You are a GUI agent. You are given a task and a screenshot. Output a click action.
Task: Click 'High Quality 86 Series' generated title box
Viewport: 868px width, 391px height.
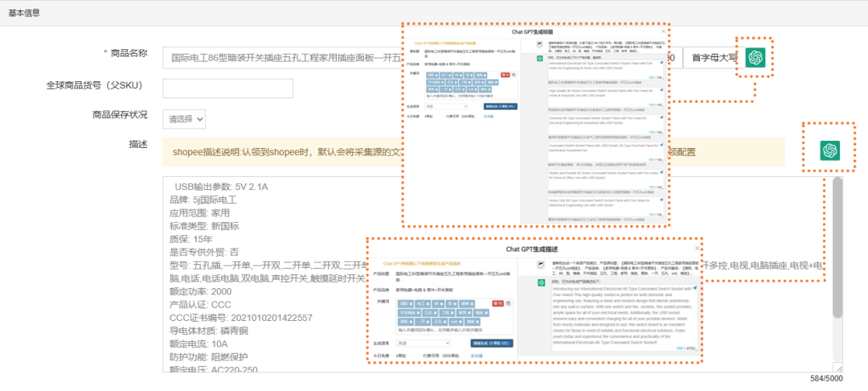tap(605, 97)
